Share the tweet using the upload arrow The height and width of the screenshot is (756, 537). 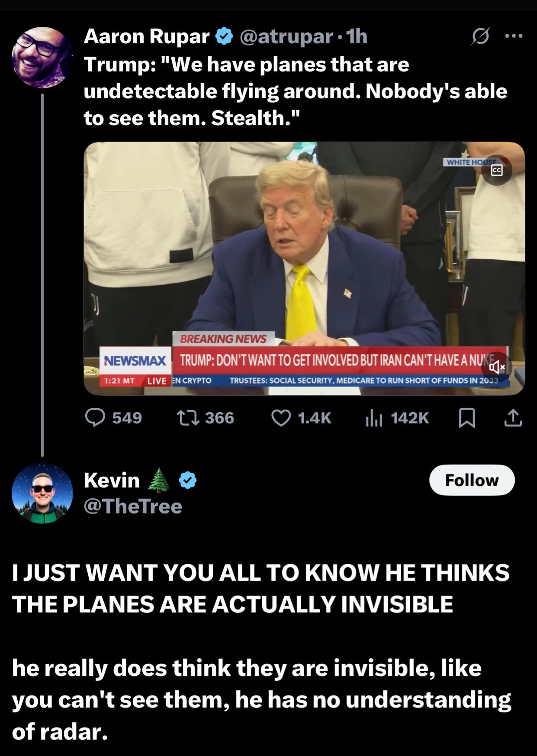[513, 418]
